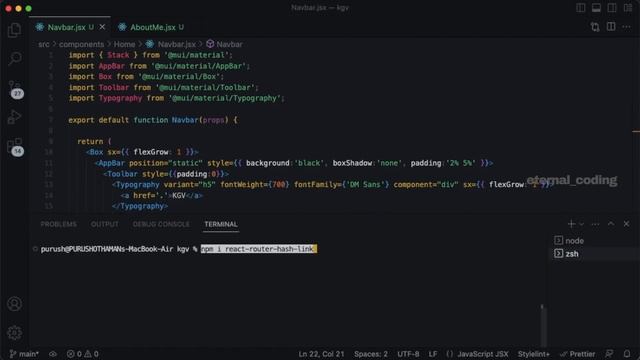The height and width of the screenshot is (360, 640).
Task: Open editor More Actions ellipsis menu
Action: click(627, 27)
